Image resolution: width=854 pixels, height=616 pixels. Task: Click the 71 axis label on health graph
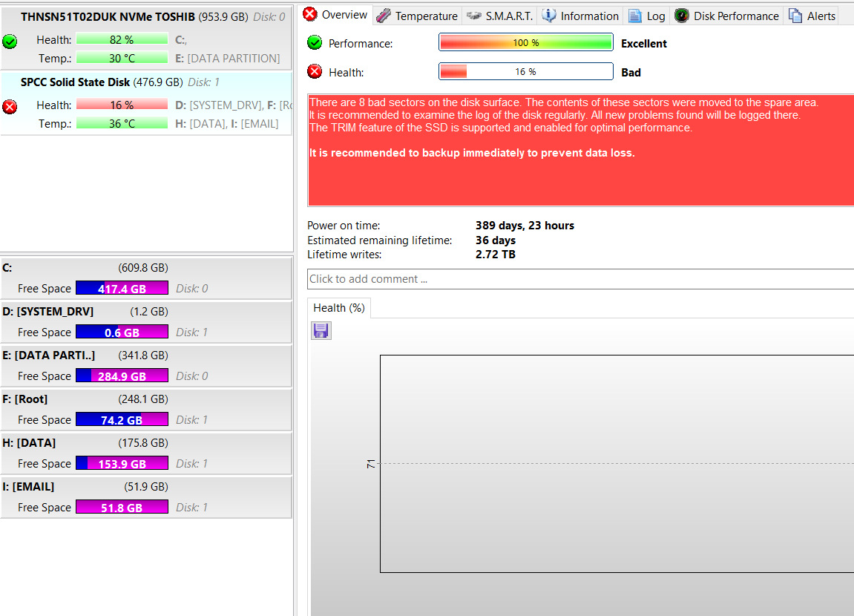coord(371,464)
